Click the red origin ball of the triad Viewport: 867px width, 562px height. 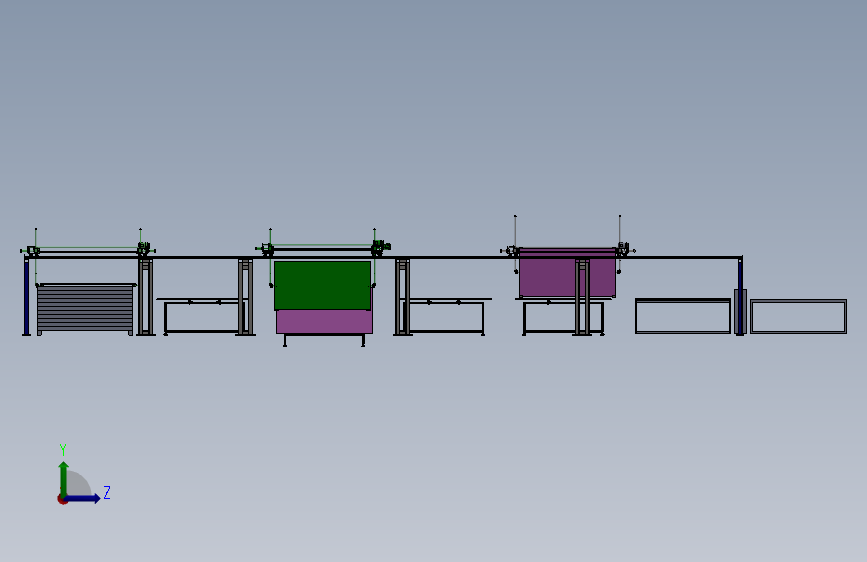pos(62,499)
